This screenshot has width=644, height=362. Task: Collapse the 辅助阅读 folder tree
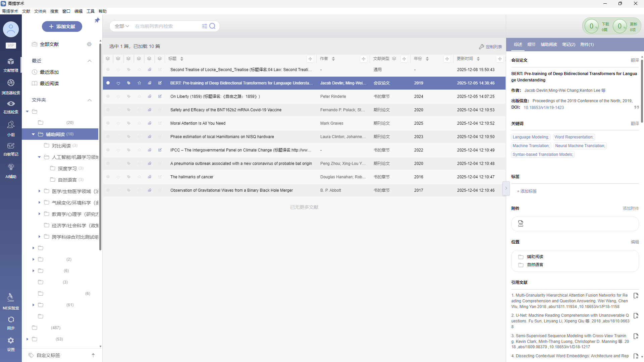tap(33, 134)
